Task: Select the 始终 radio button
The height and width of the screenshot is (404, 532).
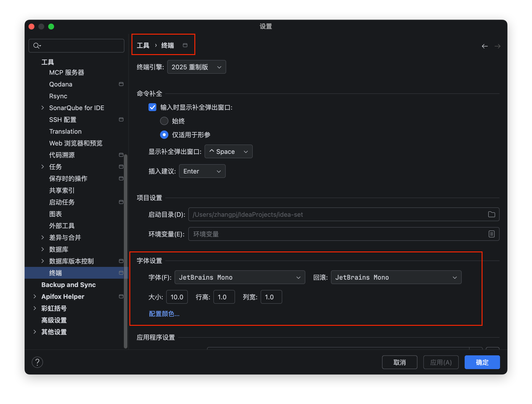Action: point(164,121)
